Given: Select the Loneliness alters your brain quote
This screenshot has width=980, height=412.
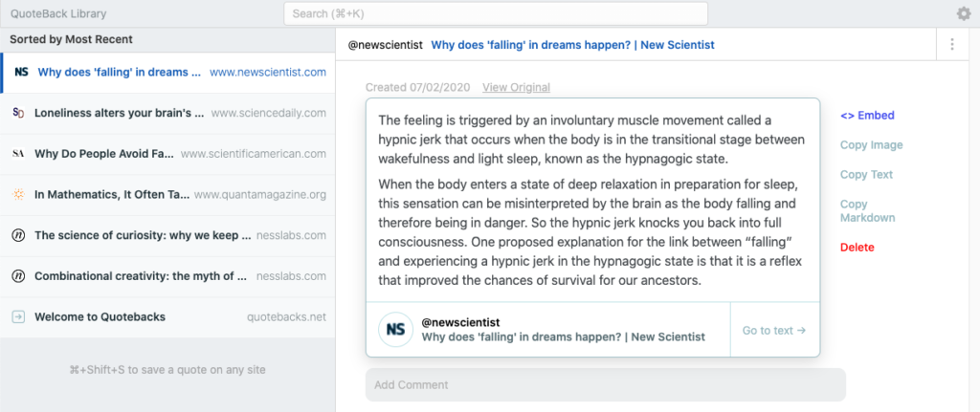Looking at the screenshot, I should (169, 113).
